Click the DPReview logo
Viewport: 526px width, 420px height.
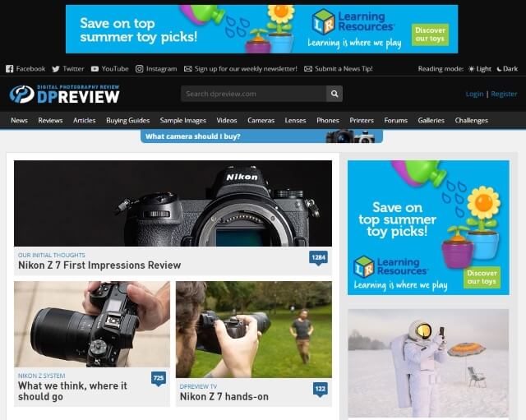64,94
